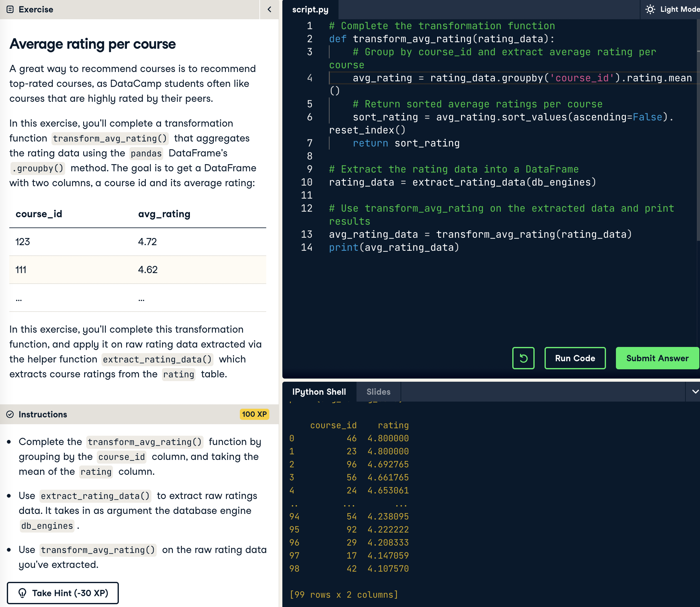This screenshot has width=700, height=607.
Task: Select the script.py editor tab
Action: [x=310, y=10]
